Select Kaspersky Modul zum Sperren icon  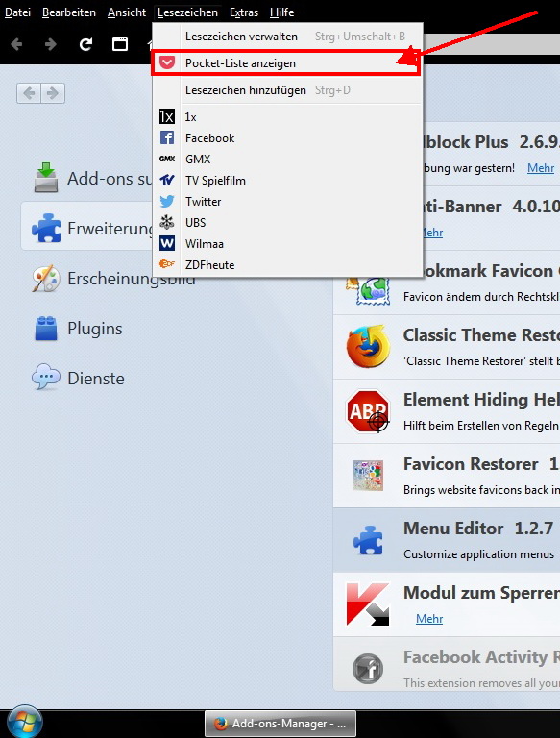tap(368, 604)
